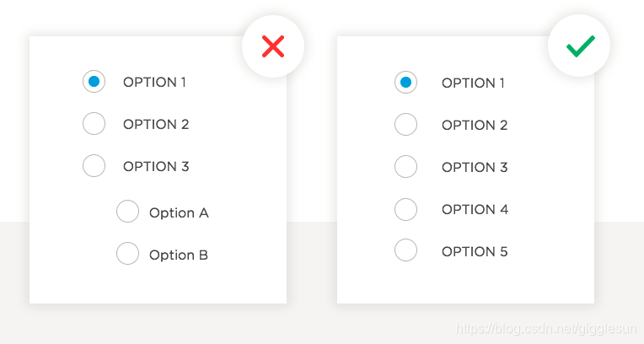The image size is (644, 344).
Task: Click OPTION 2 label in green-check panel
Action: pyautogui.click(x=475, y=125)
